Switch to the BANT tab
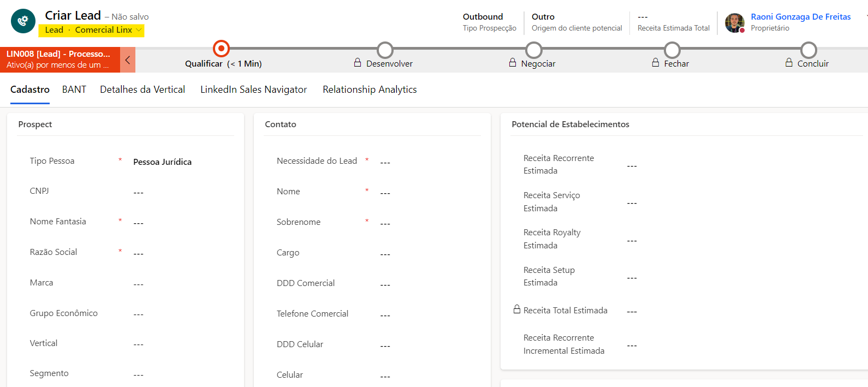This screenshot has height=387, width=868. tap(74, 90)
